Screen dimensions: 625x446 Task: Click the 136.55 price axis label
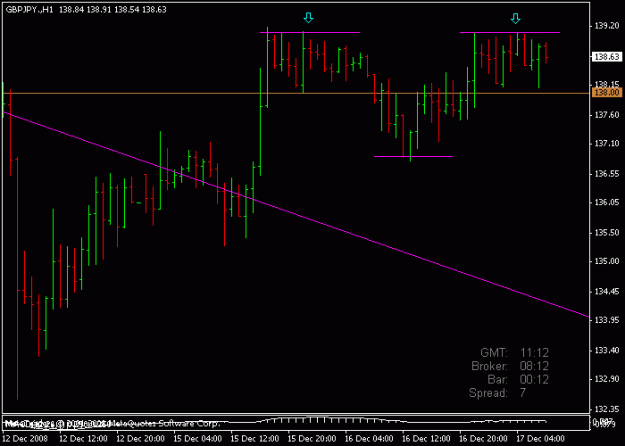(607, 174)
